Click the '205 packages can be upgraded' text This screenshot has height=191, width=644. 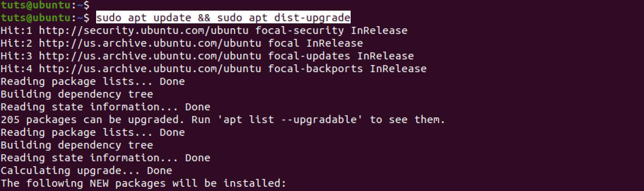(93, 120)
